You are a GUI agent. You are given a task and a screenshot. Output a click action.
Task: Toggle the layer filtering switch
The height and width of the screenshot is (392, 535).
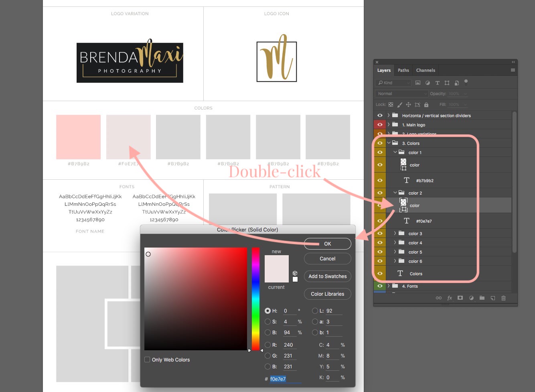click(x=466, y=82)
